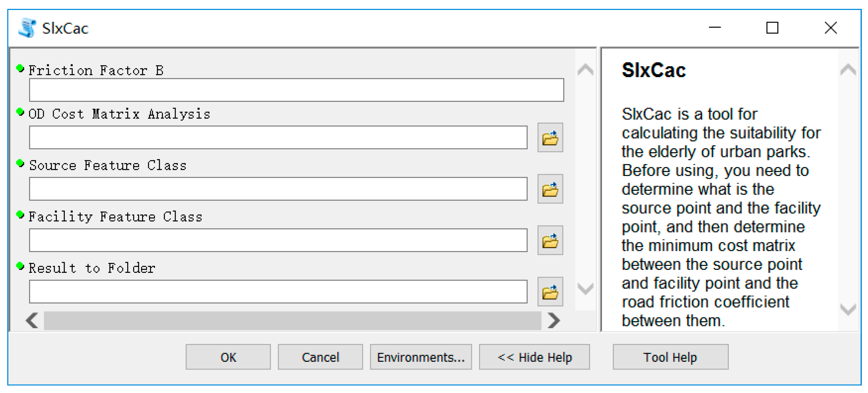Browse for OD Cost Matrix Analysis file
This screenshot has height=393, width=868.
[550, 137]
